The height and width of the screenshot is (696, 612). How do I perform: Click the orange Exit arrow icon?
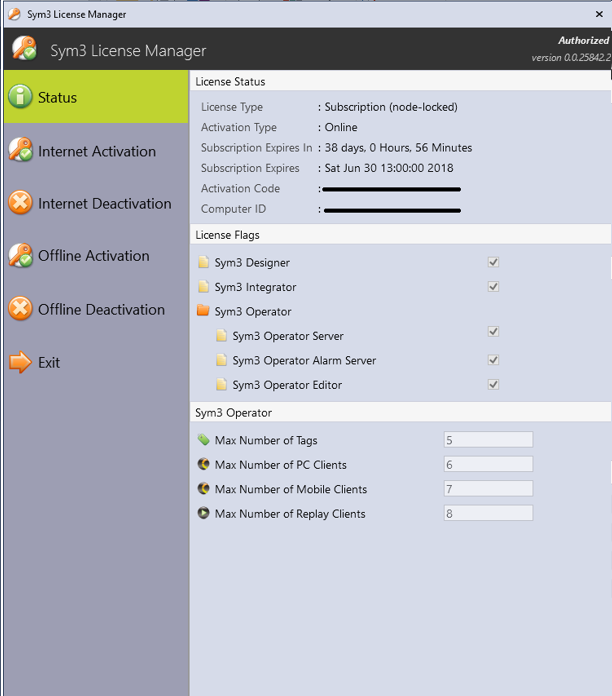click(x=20, y=362)
